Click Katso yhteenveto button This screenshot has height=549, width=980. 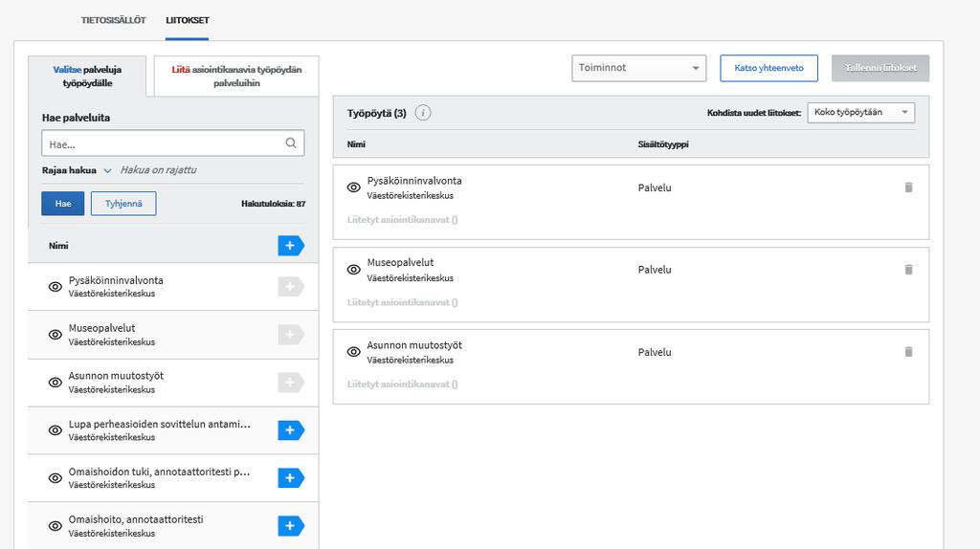(768, 68)
